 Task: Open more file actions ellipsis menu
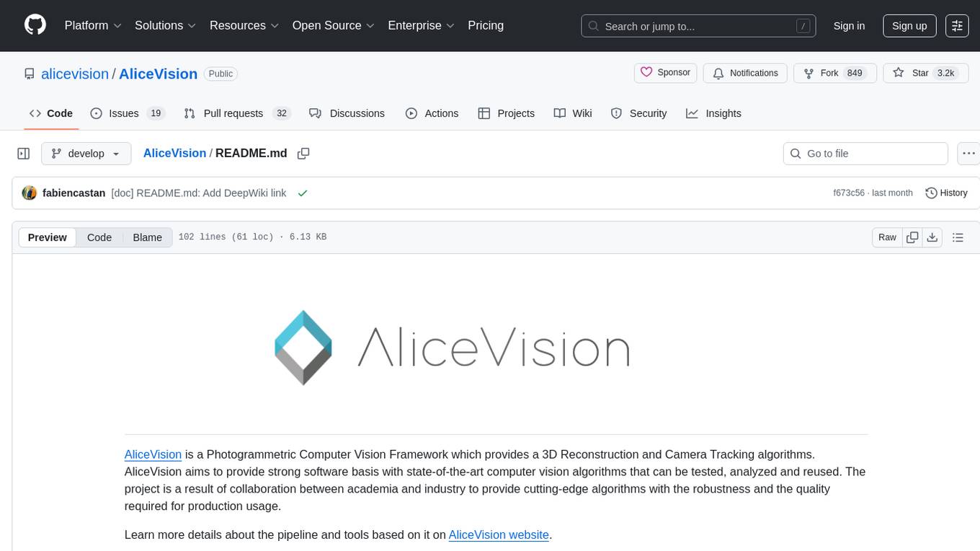pyautogui.click(x=968, y=154)
